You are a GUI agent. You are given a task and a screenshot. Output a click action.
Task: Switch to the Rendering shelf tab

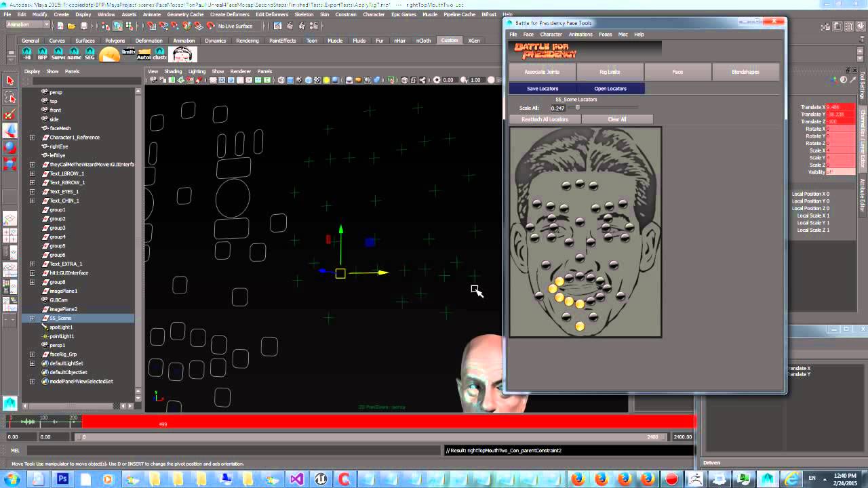[x=248, y=41]
